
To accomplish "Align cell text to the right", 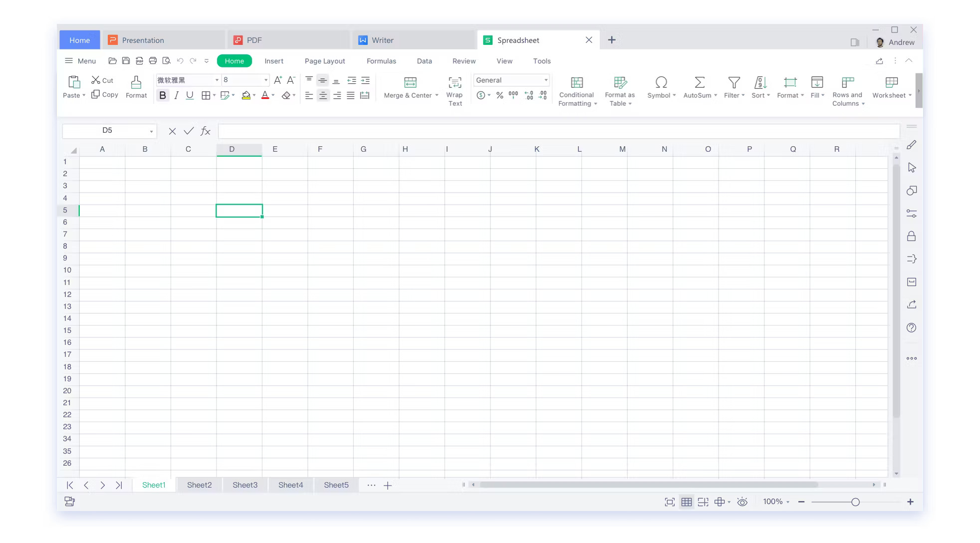I will [337, 95].
